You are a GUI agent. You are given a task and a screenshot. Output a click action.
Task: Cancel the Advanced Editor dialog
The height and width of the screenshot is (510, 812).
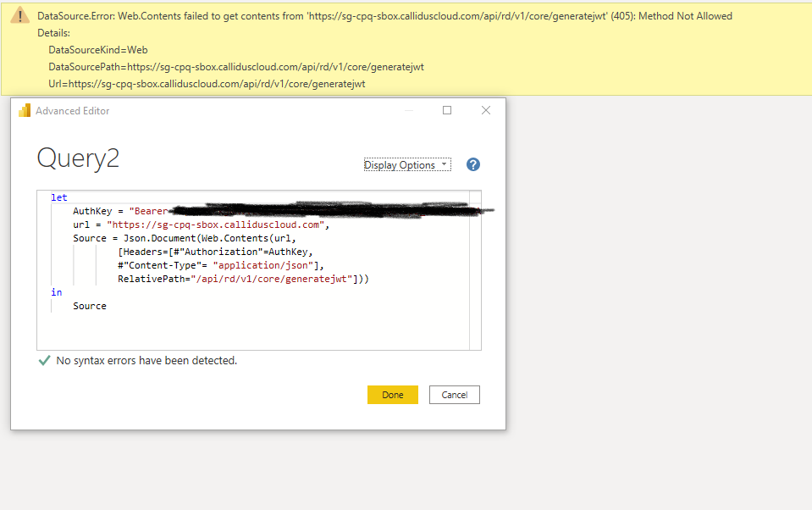pyautogui.click(x=454, y=395)
